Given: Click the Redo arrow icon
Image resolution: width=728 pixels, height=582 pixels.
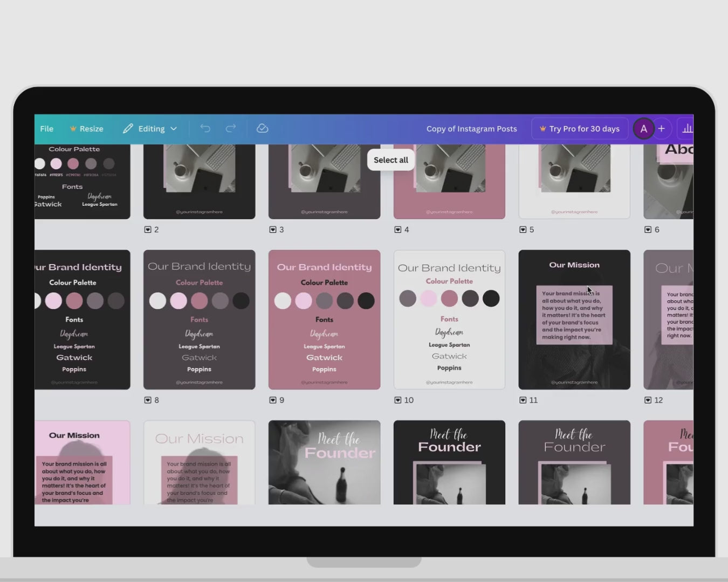Looking at the screenshot, I should (231, 128).
